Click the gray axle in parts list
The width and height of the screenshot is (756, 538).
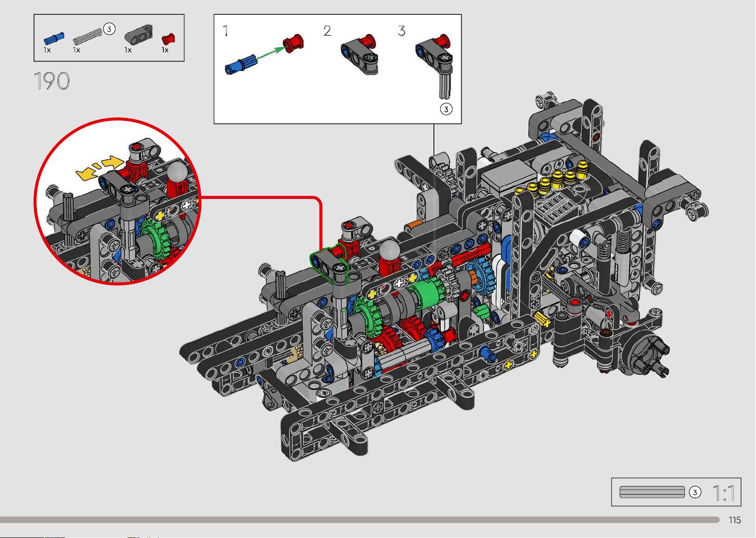click(88, 37)
